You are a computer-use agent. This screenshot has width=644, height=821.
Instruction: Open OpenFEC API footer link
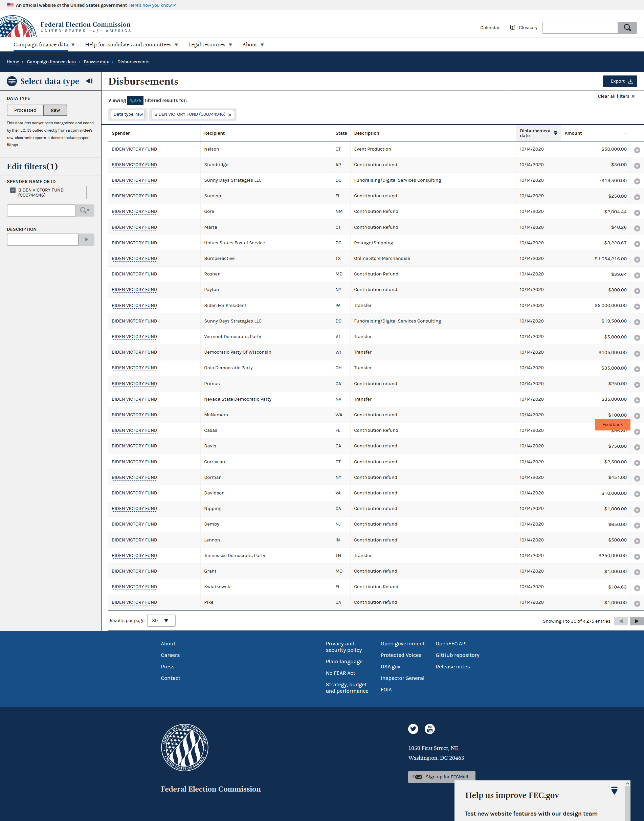pyautogui.click(x=451, y=643)
